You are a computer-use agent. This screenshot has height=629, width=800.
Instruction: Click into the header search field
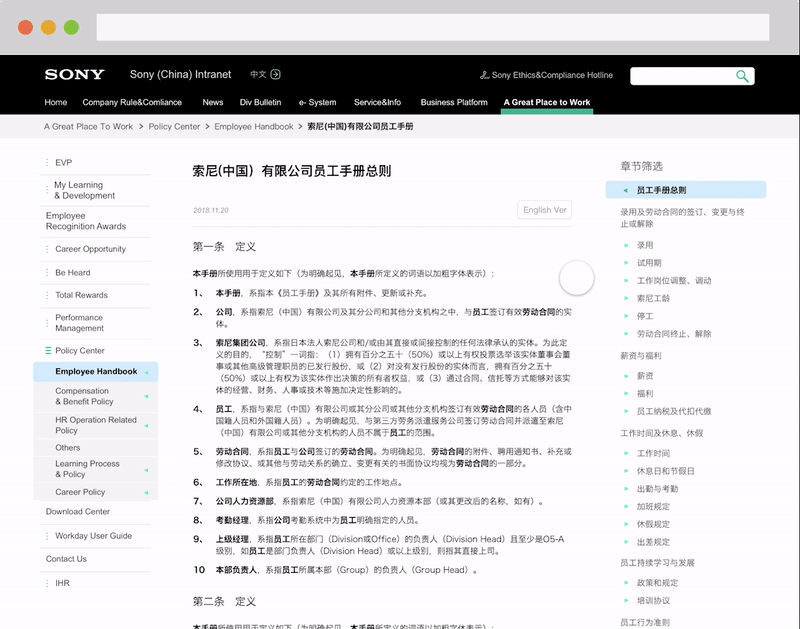pyautogui.click(x=682, y=76)
